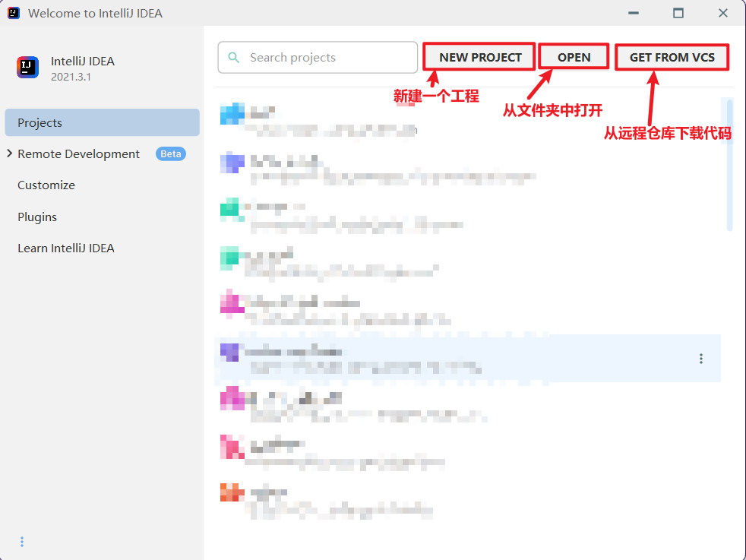Select the orange project icon at bottom

pyautogui.click(x=232, y=492)
